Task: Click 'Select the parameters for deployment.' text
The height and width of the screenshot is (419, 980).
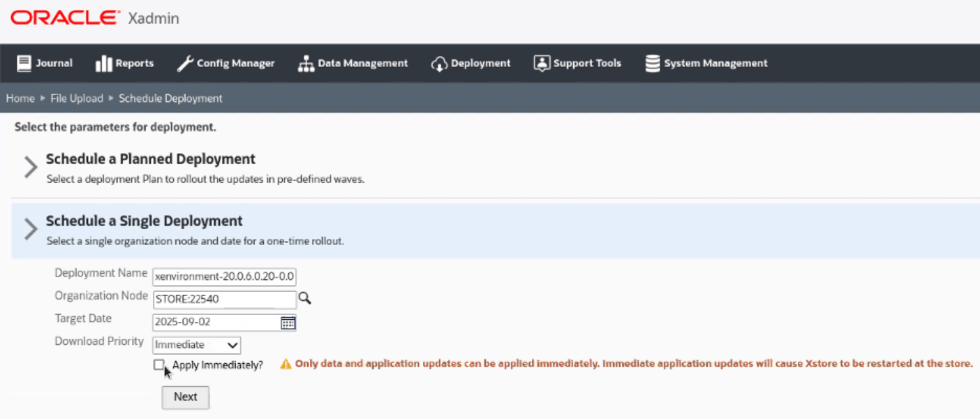Action: coord(115,128)
